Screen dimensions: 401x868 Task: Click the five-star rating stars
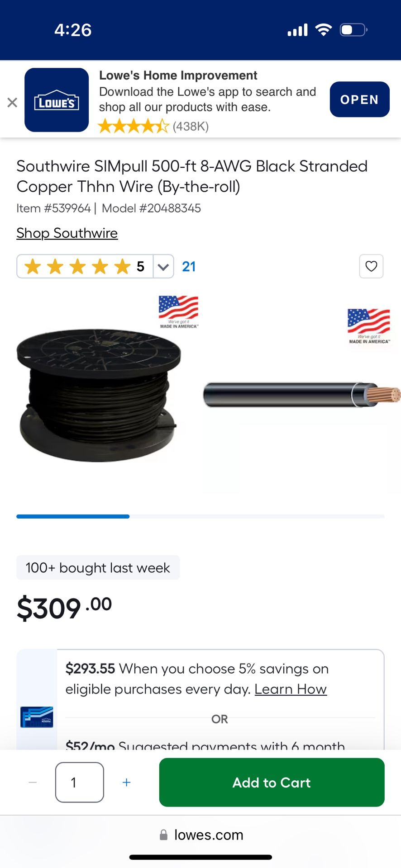(x=77, y=267)
